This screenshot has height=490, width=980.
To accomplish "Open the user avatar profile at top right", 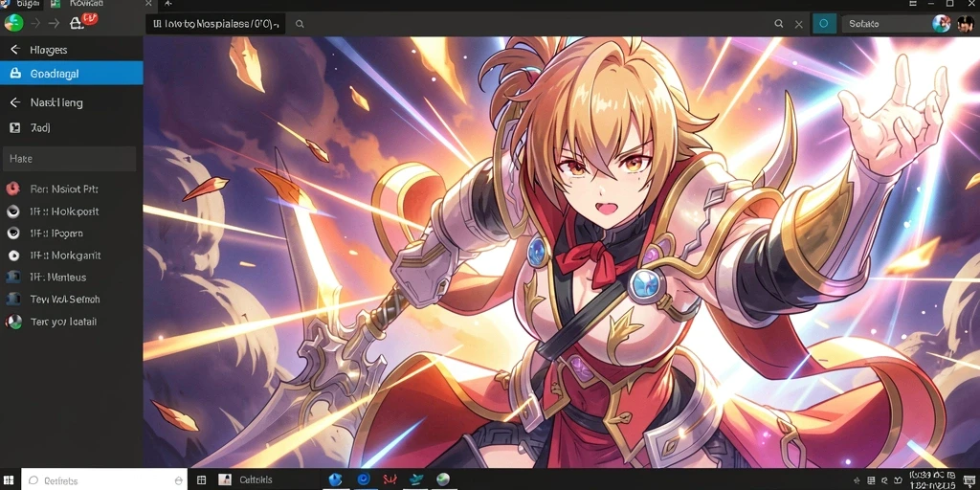I will coord(965,24).
